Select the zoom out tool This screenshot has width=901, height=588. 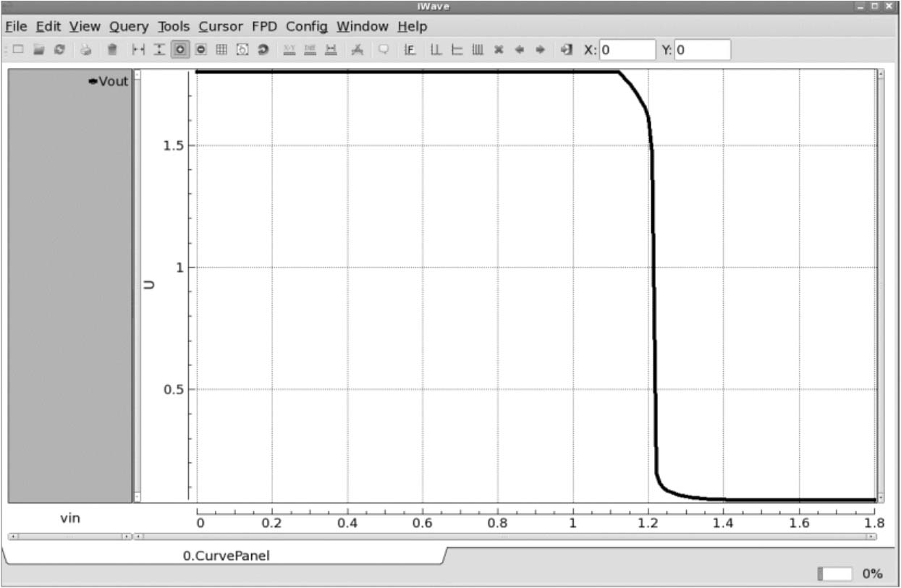(201, 50)
